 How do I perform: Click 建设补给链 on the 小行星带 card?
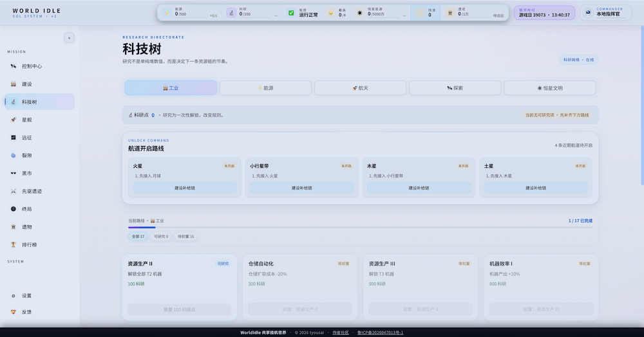[x=302, y=188]
